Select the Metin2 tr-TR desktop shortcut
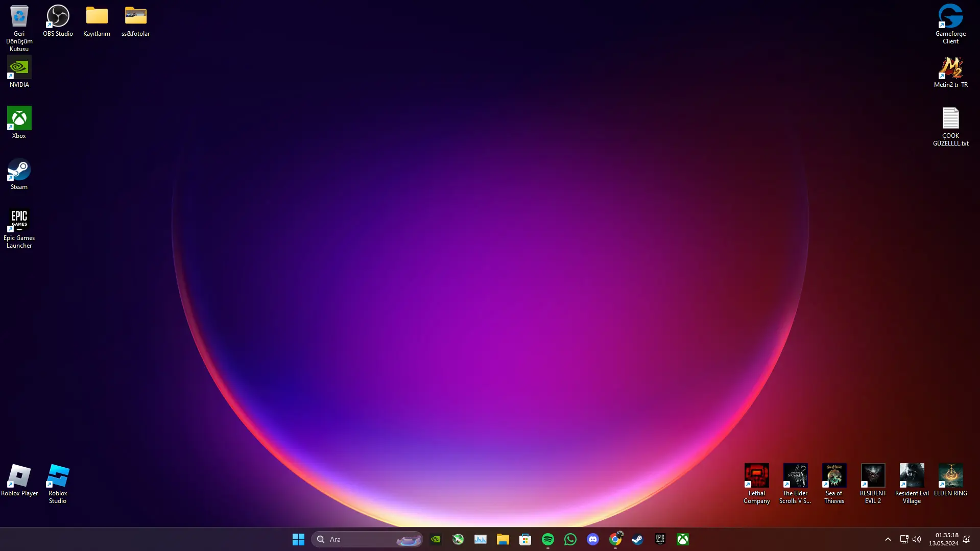 [950, 71]
